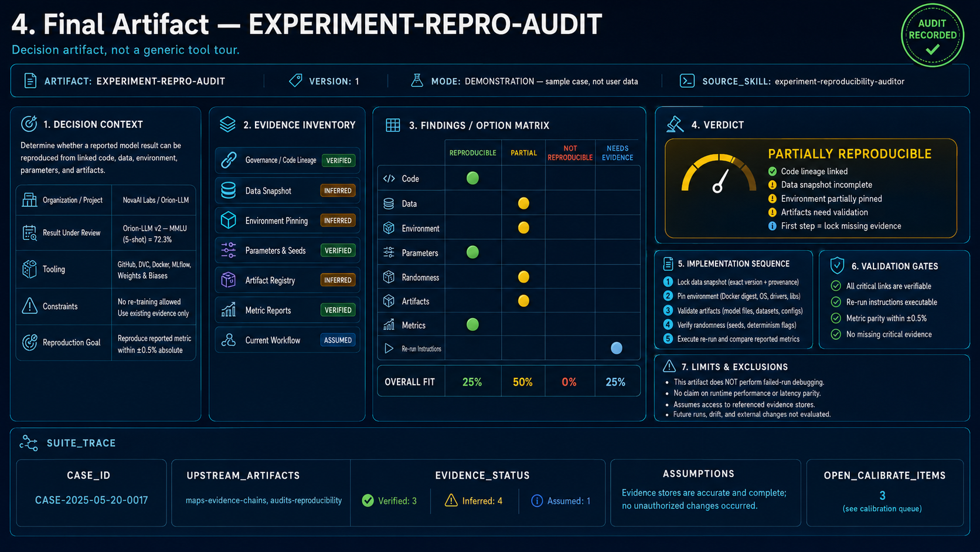Click the target icon in Decision Context header

point(29,124)
